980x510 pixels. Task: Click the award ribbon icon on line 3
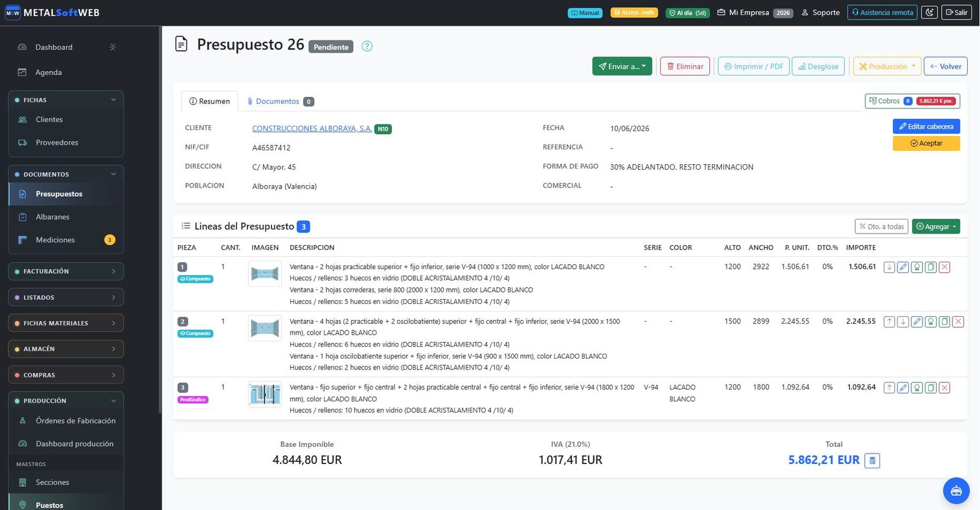(x=917, y=388)
